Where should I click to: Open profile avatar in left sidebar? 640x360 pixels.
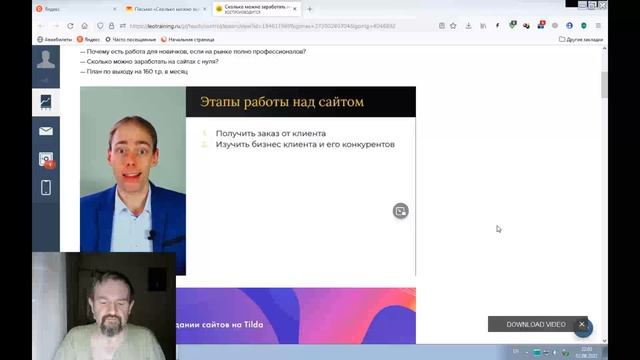tap(46, 60)
